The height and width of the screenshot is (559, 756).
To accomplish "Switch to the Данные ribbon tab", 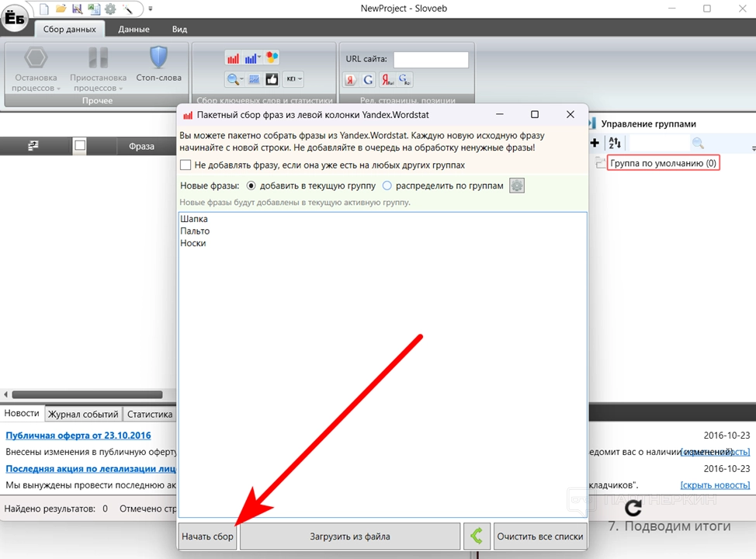I will [134, 29].
